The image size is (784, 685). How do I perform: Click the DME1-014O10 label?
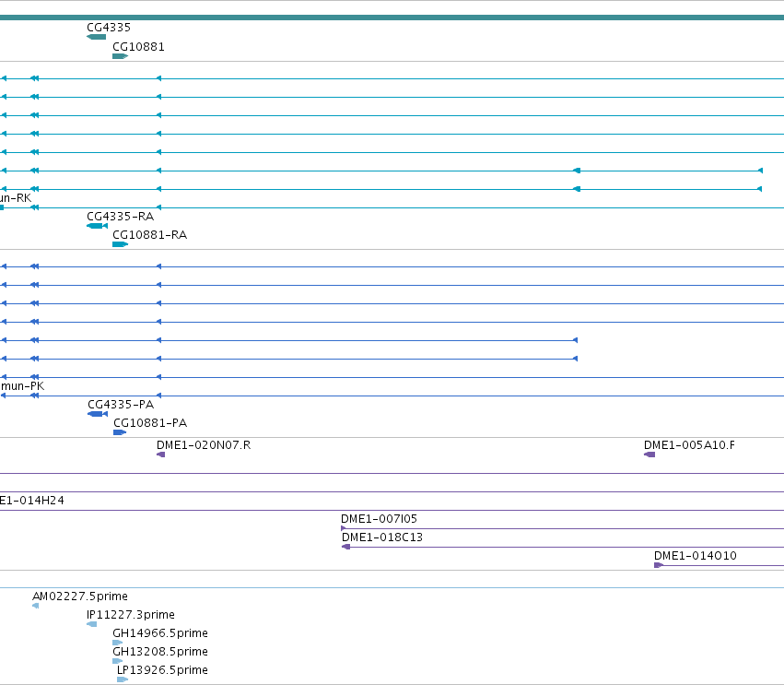tap(696, 555)
